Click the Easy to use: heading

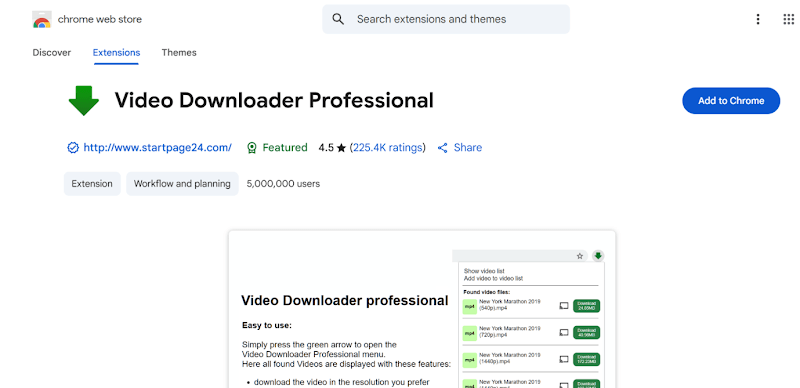267,325
